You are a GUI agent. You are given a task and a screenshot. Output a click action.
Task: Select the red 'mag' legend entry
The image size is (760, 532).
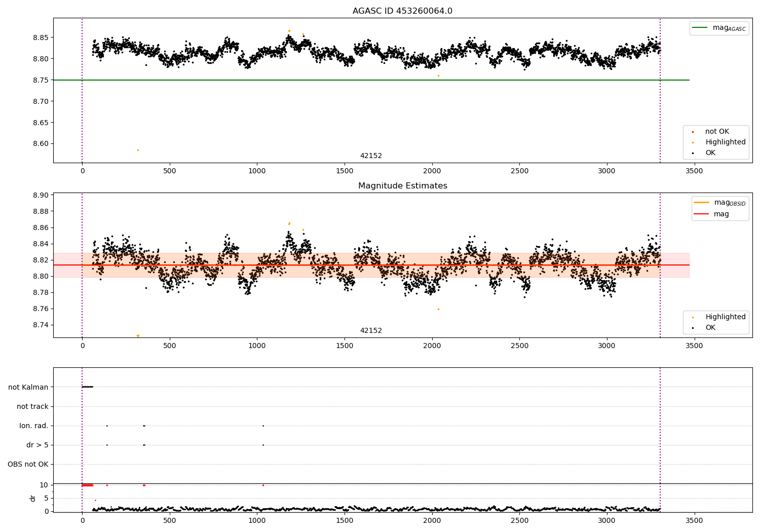[x=711, y=214]
